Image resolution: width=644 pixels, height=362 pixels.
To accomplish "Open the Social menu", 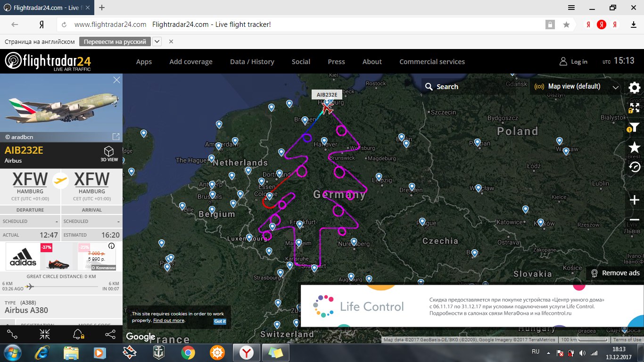I will pyautogui.click(x=301, y=62).
